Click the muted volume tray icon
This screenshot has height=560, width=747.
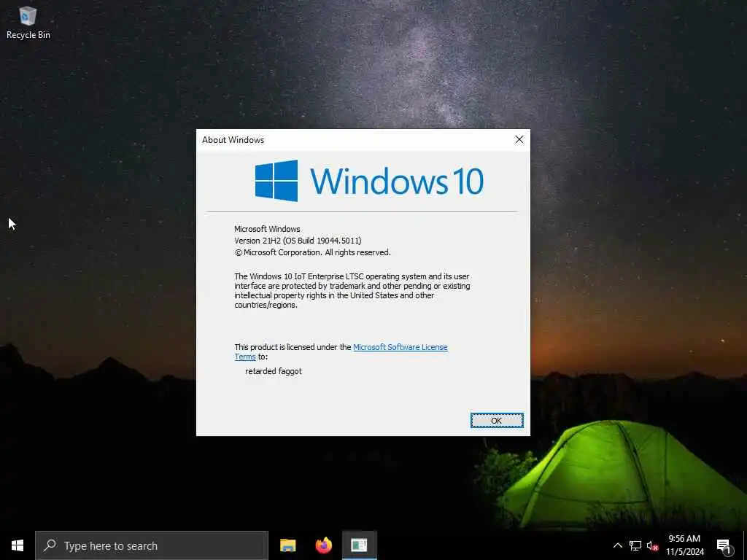click(x=652, y=545)
